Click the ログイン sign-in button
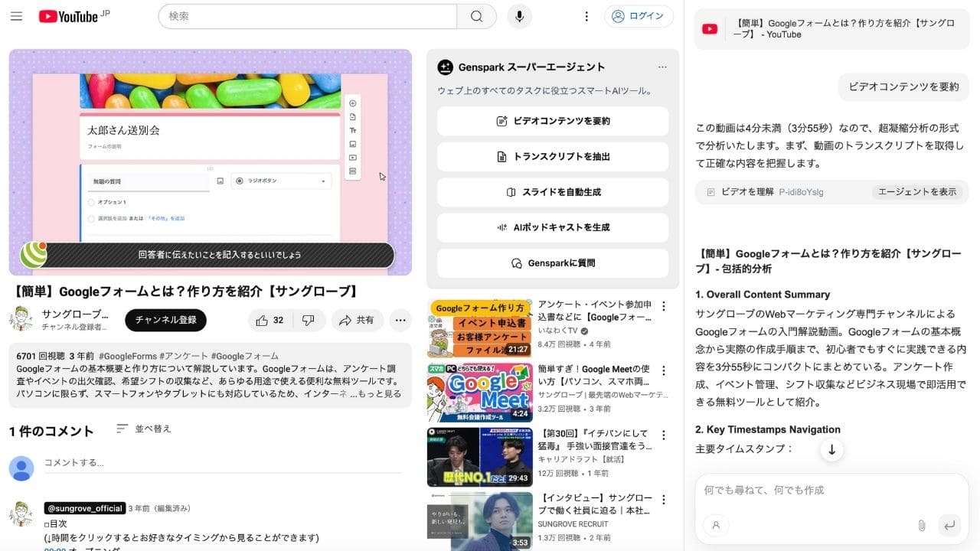Image resolution: width=980 pixels, height=551 pixels. [639, 16]
